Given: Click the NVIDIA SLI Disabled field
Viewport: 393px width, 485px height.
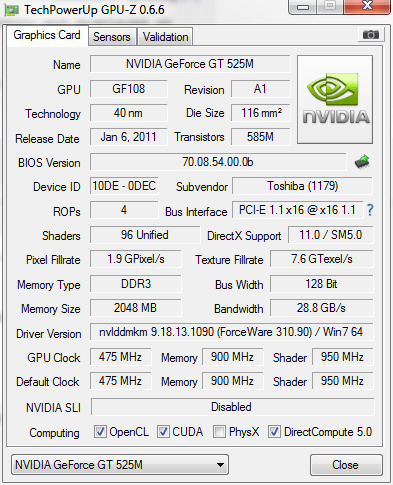Looking at the screenshot, I should [x=232, y=407].
